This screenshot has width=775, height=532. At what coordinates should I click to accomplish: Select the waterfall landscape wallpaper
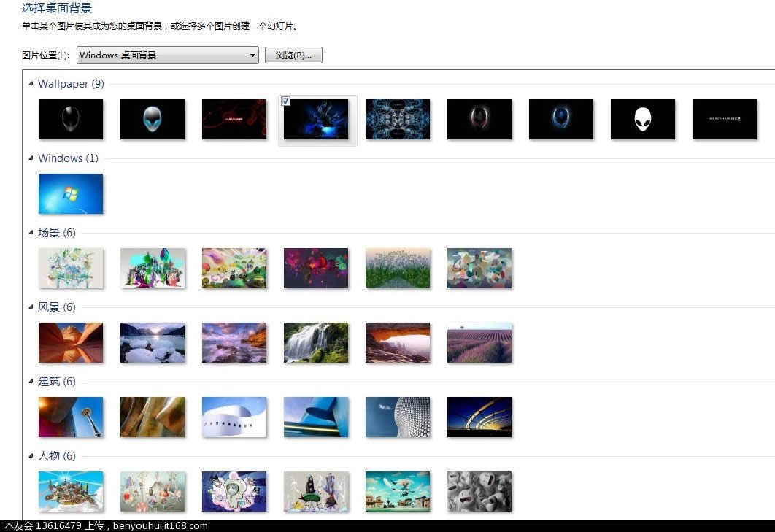click(x=316, y=343)
